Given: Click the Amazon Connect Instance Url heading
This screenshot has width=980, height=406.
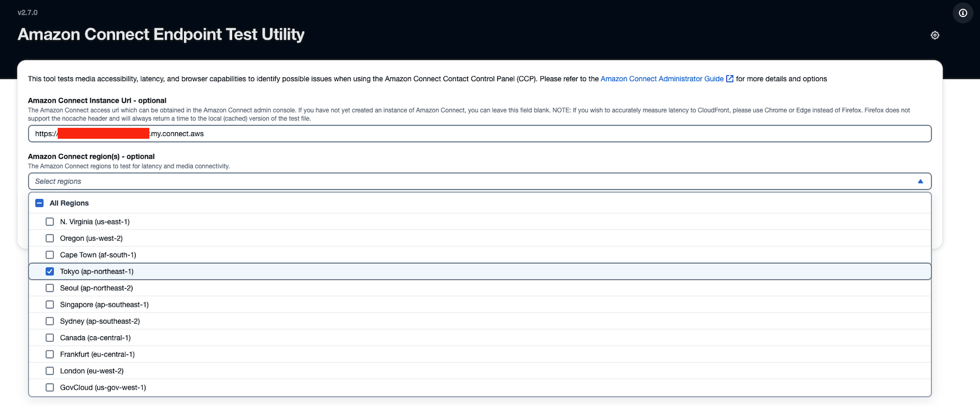Looking at the screenshot, I should point(97,100).
